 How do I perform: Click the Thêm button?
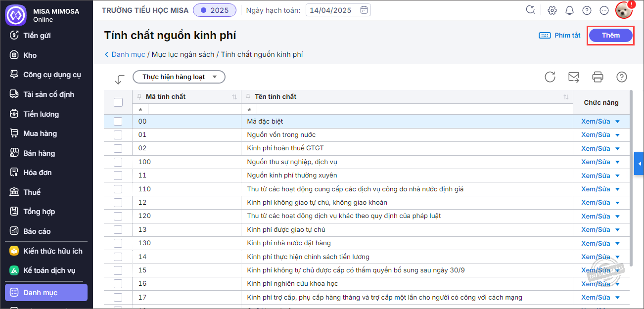610,36
